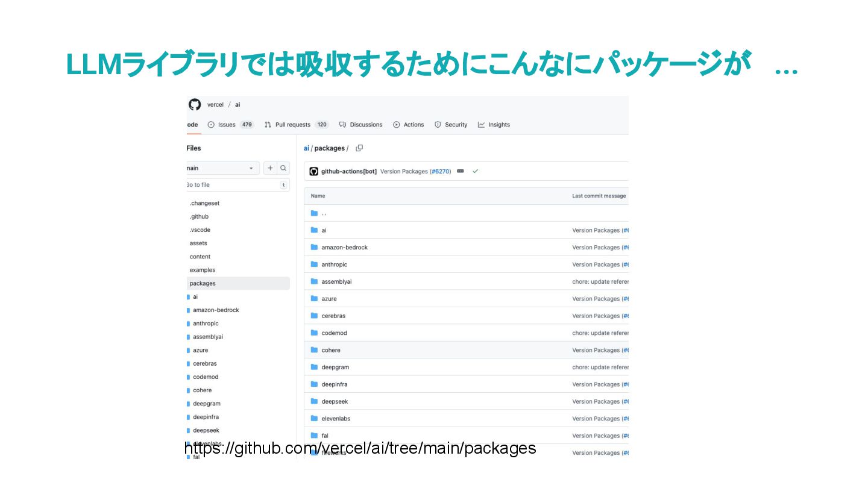Open the amazon-bedrock folder in the list
The image size is (868, 488).
(344, 248)
